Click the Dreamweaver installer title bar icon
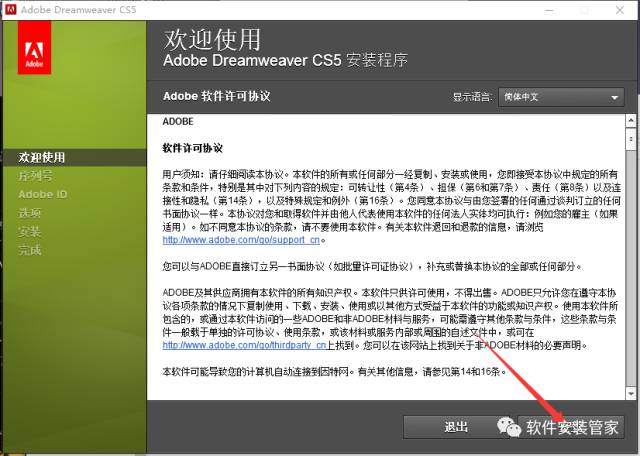This screenshot has height=456, width=640. pos(11,9)
